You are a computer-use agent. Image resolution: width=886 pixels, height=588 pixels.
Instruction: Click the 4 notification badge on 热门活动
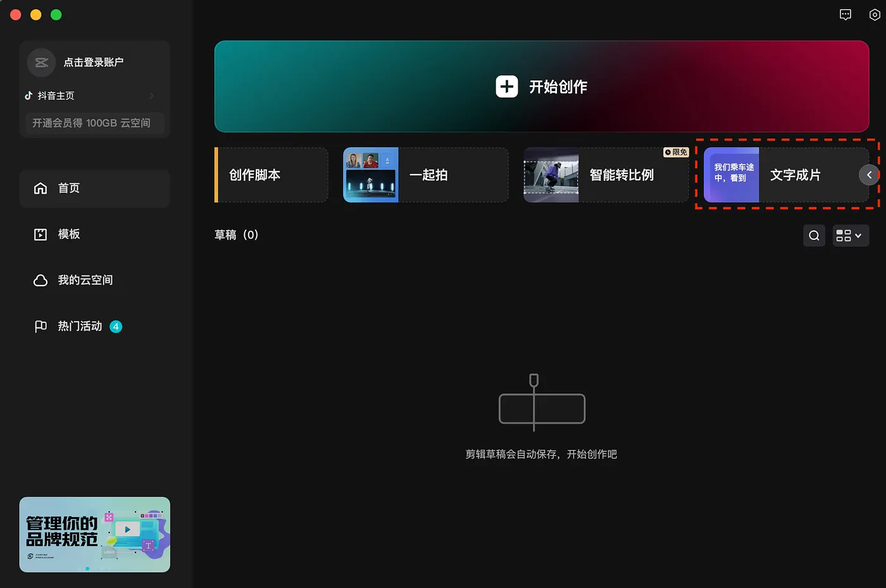coord(116,327)
